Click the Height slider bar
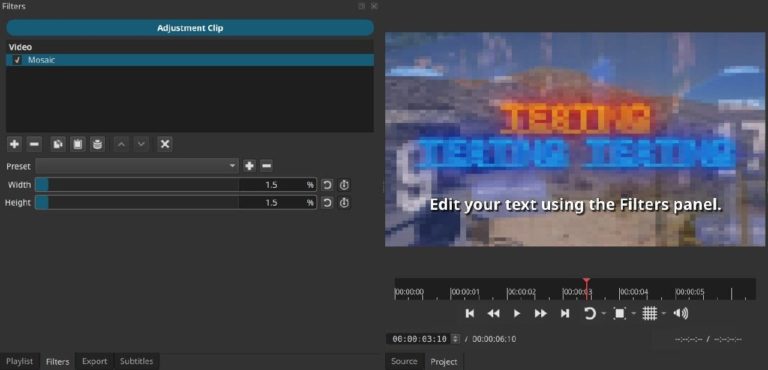This screenshot has height=370, width=768. 137,202
